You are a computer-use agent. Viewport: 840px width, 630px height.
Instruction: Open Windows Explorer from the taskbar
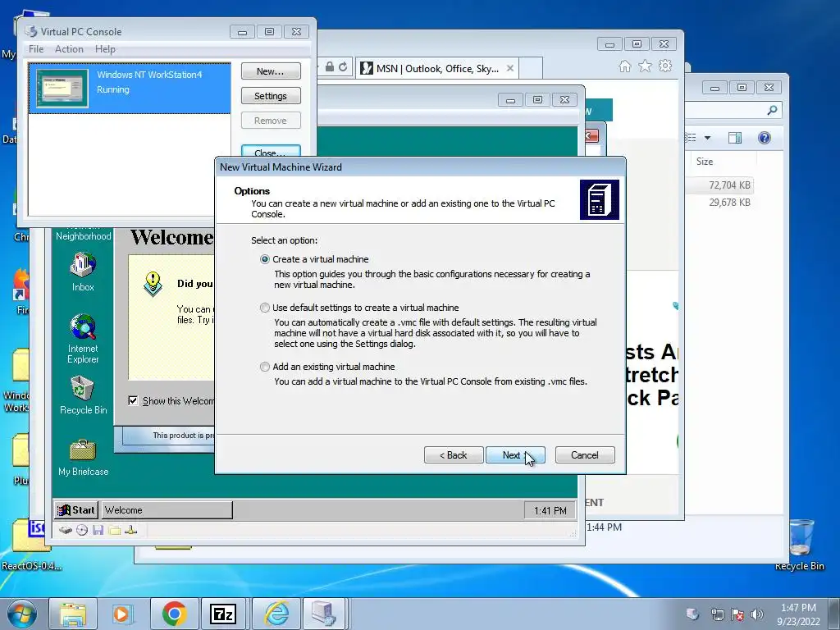tap(73, 614)
